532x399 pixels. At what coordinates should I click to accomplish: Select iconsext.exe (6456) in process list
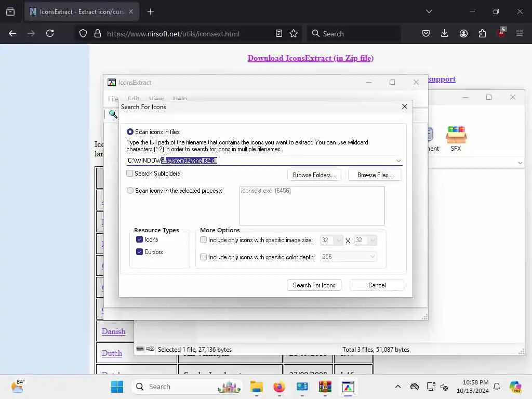click(266, 191)
